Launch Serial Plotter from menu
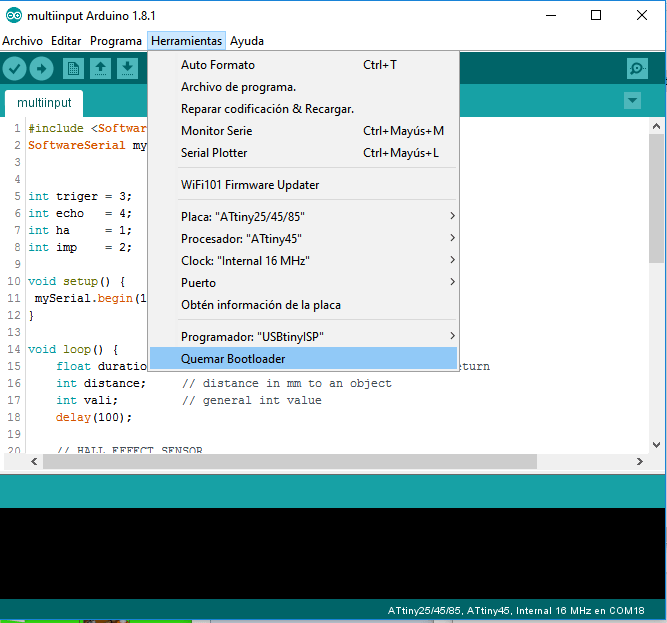 coord(303,153)
